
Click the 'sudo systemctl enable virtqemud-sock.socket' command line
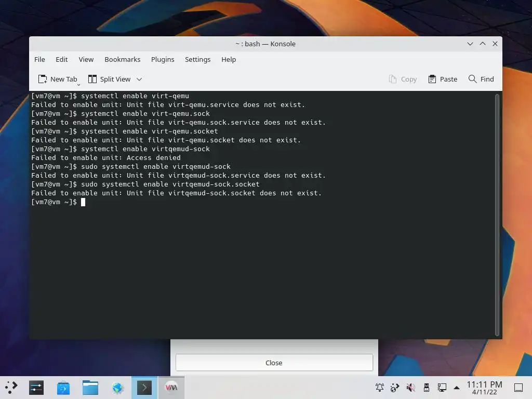click(x=170, y=184)
